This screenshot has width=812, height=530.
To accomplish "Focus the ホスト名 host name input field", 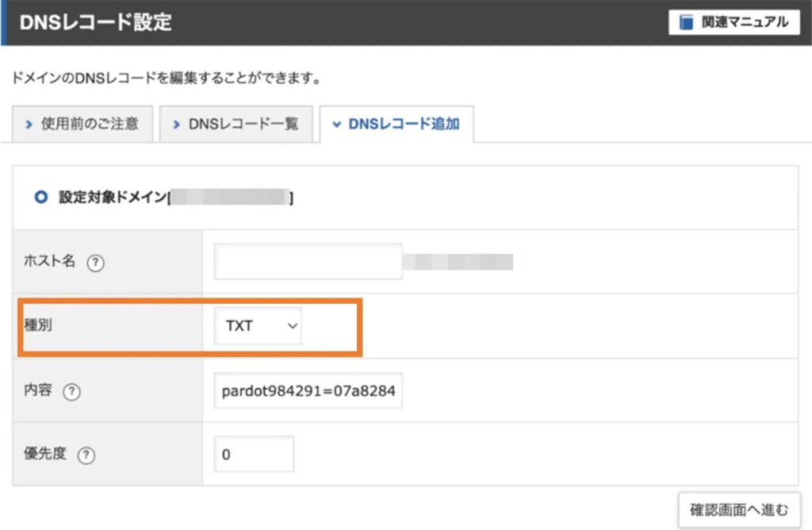I will [308, 262].
